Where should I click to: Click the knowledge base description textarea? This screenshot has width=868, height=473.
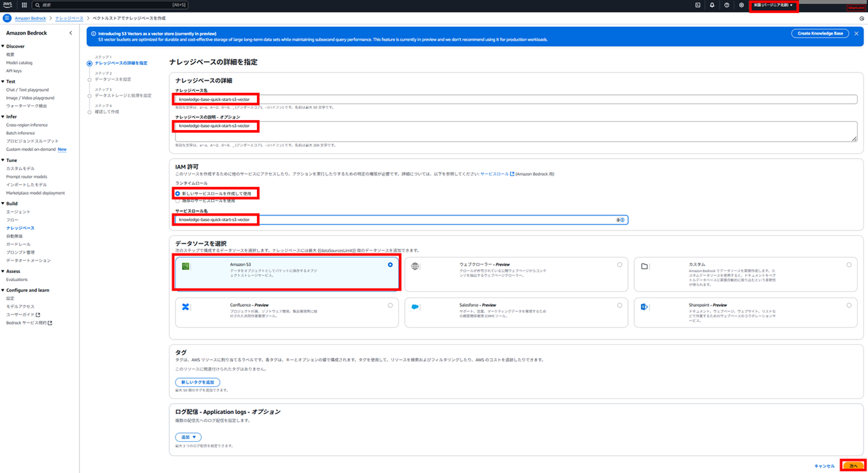pyautogui.click(x=516, y=131)
